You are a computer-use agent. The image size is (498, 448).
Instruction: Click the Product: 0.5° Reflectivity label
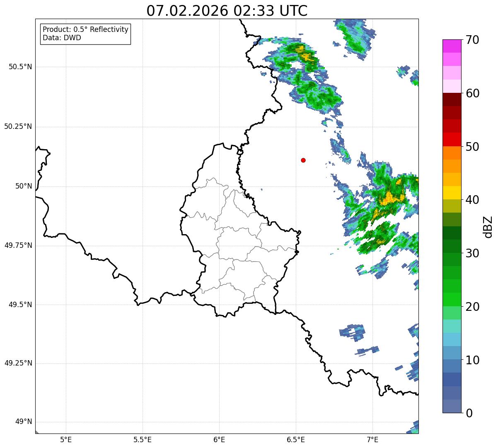click(85, 30)
